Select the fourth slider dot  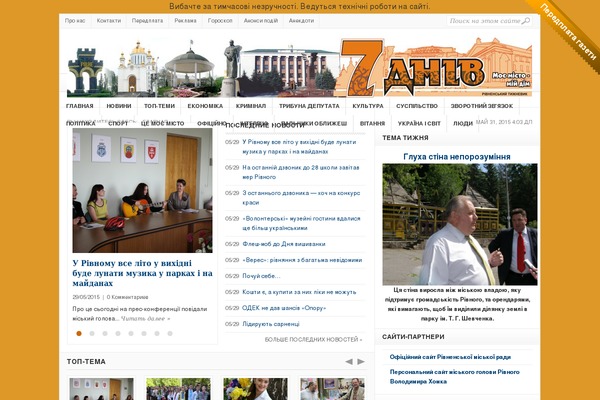pyautogui.click(x=118, y=333)
